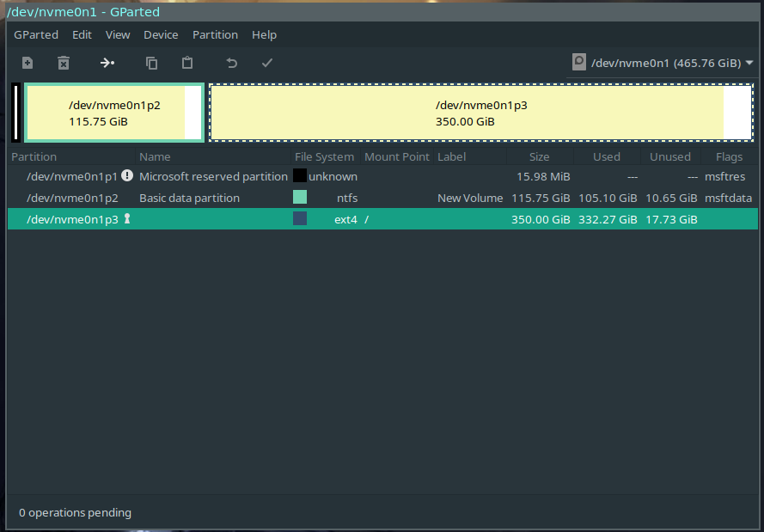Viewport: 764px width, 532px height.
Task: Click the Undo last operation icon
Action: (x=231, y=63)
